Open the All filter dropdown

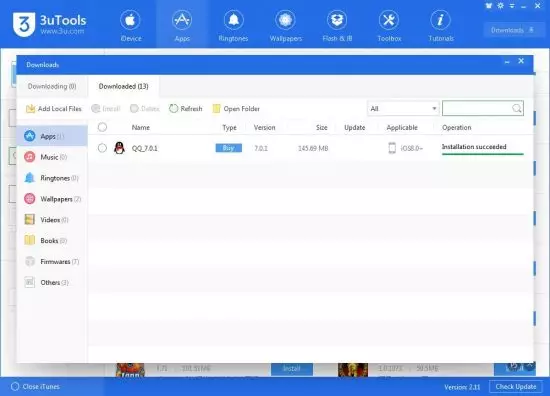403,109
